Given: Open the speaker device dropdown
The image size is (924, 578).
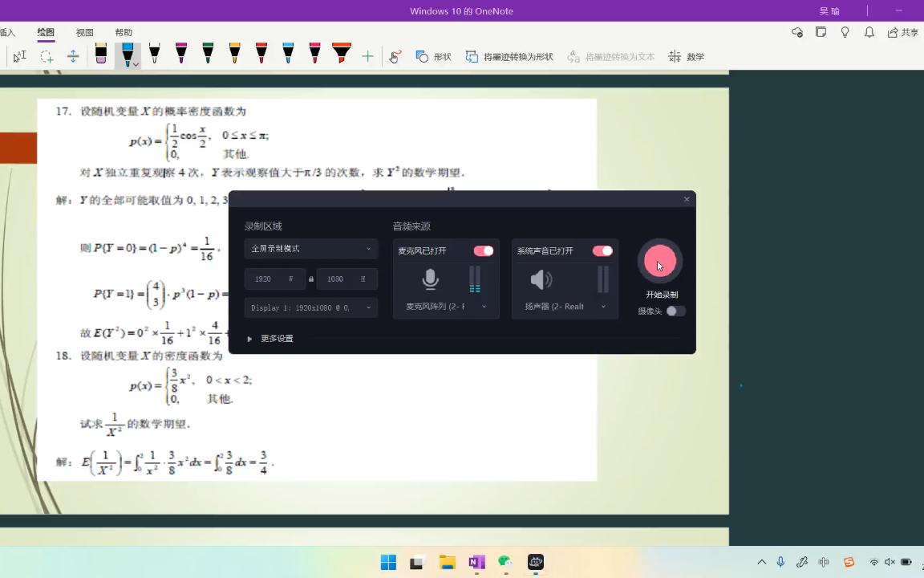Looking at the screenshot, I should coord(602,306).
